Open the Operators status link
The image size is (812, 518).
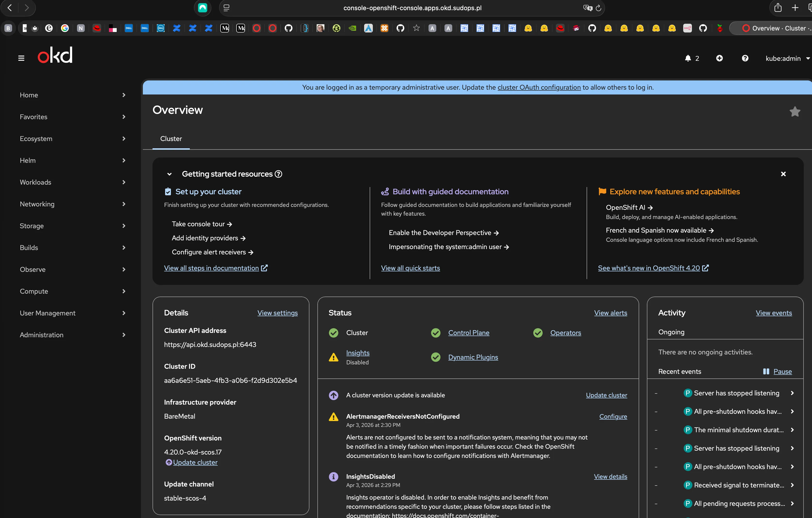pos(566,333)
